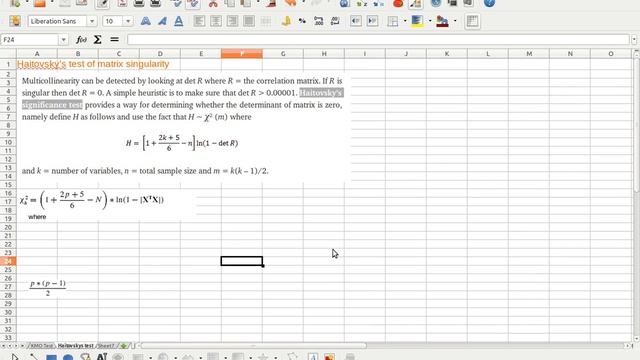Apply currency number format
The image size is (640, 360).
(x=286, y=21)
